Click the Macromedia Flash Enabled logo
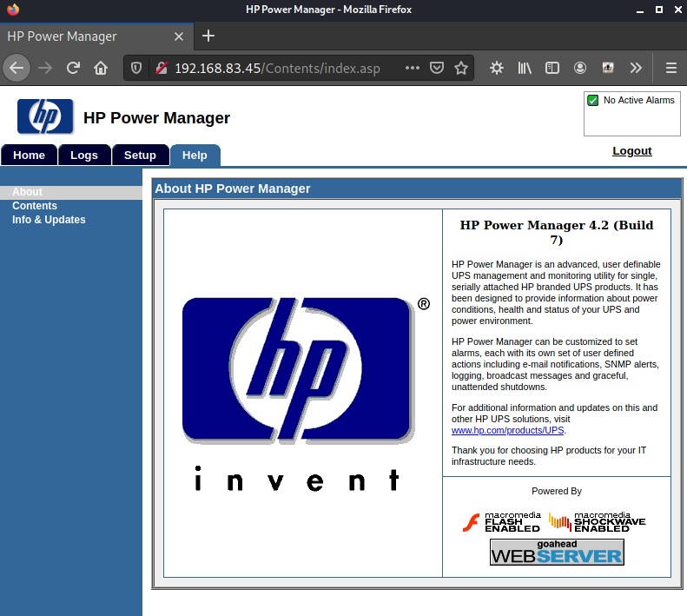The image size is (687, 616). pyautogui.click(x=502, y=522)
